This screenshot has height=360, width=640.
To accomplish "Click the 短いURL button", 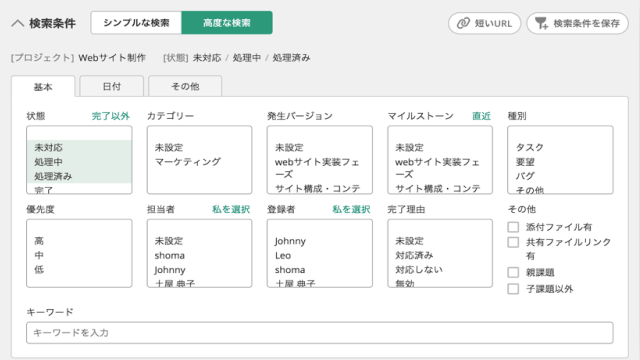I will [x=484, y=23].
